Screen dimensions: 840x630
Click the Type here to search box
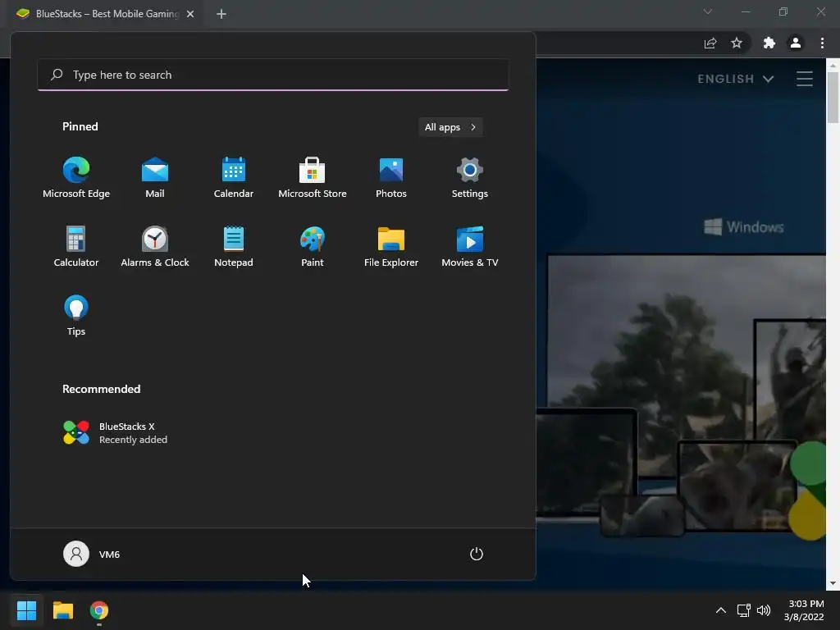[x=273, y=75]
